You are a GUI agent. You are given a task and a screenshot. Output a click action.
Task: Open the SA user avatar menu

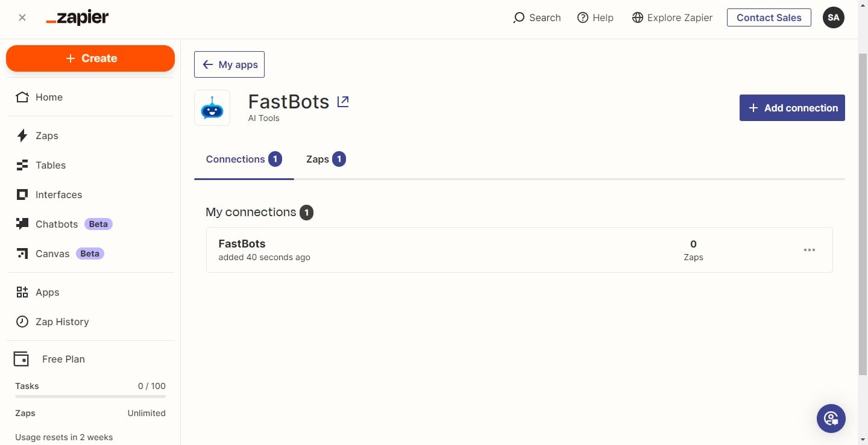click(x=833, y=17)
